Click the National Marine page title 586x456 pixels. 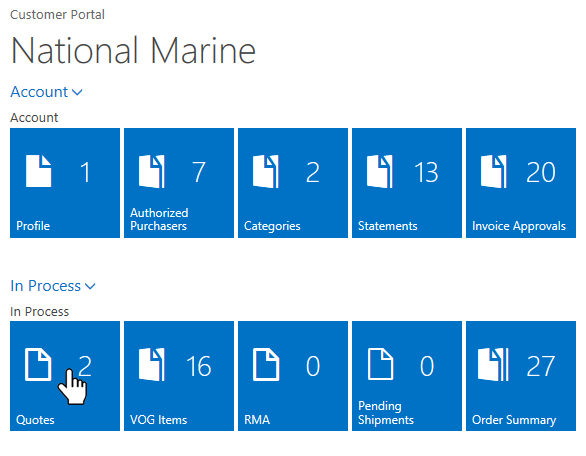click(133, 50)
